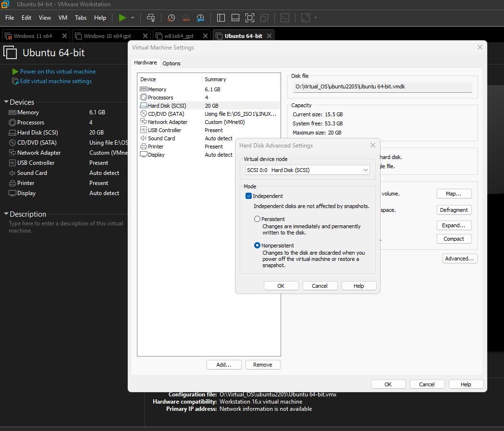Viewport: 504px width, 431px height.
Task: Collapse the Devices section in sidebar
Action: point(6,102)
